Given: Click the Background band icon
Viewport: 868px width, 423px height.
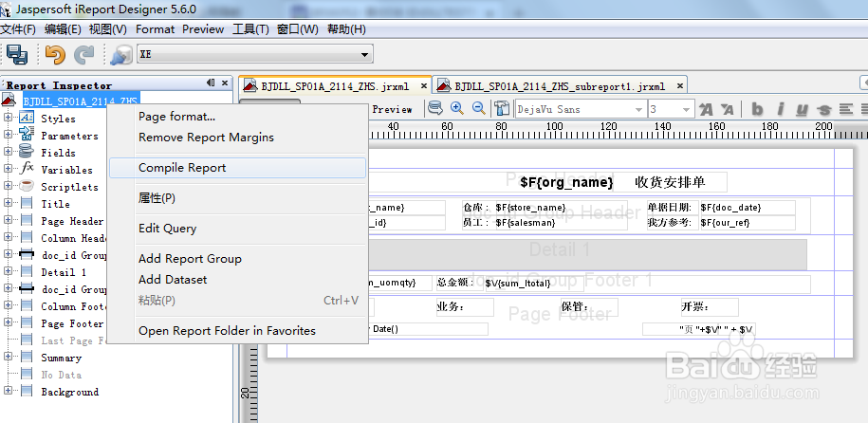Looking at the screenshot, I should click(x=26, y=391).
